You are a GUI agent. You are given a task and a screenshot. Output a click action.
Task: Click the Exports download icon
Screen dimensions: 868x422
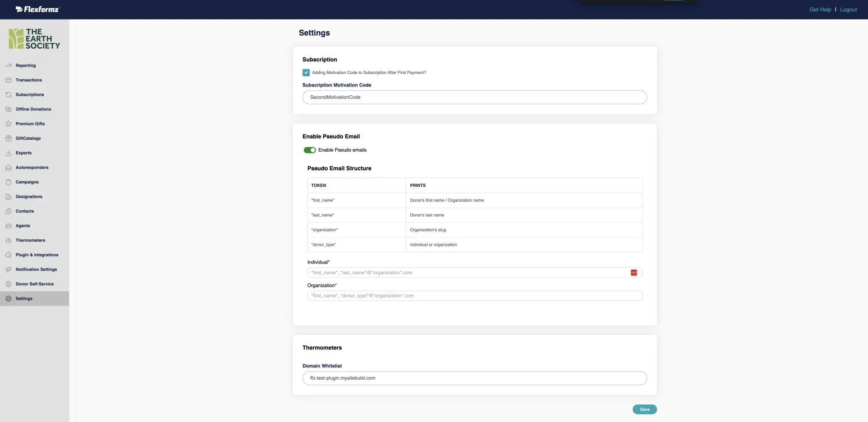pyautogui.click(x=8, y=153)
